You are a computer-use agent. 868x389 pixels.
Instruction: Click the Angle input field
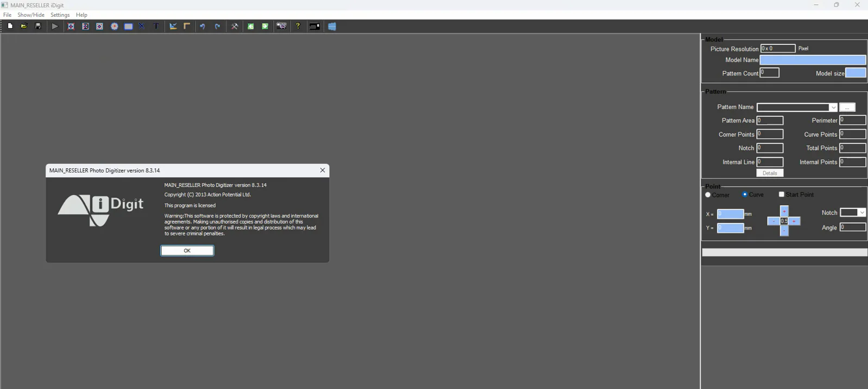(853, 227)
